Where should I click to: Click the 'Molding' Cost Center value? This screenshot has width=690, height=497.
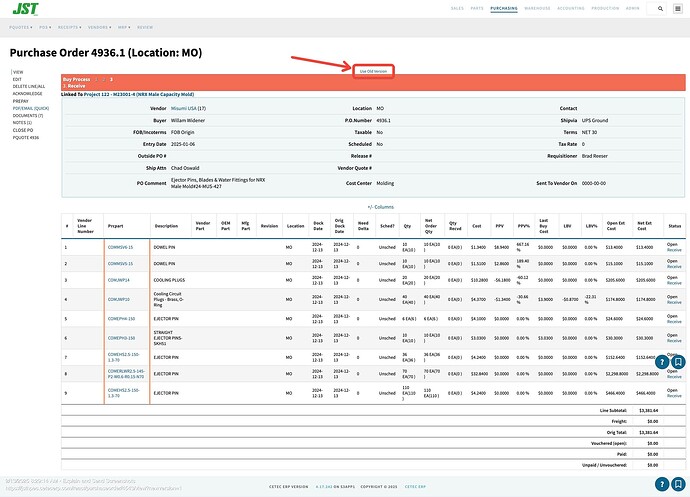(x=385, y=183)
